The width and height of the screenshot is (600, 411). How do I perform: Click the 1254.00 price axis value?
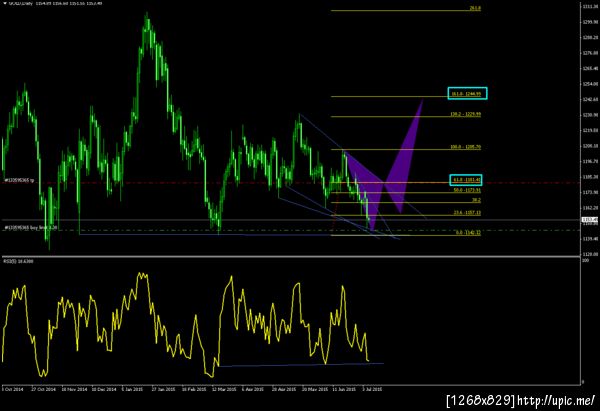click(x=590, y=84)
